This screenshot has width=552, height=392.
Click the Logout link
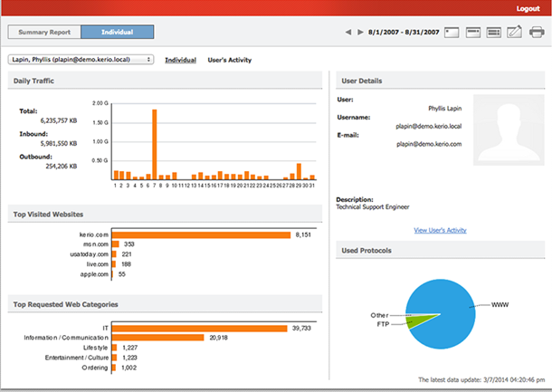click(x=528, y=9)
